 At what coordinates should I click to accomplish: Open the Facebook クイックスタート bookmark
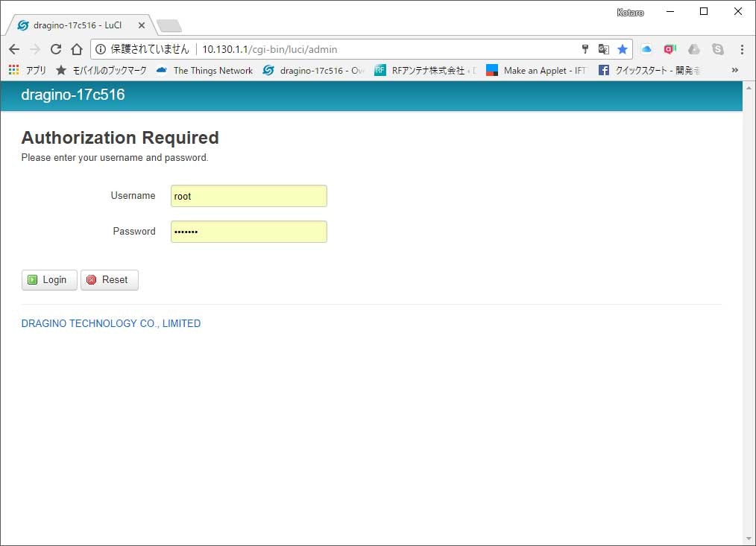tap(649, 70)
